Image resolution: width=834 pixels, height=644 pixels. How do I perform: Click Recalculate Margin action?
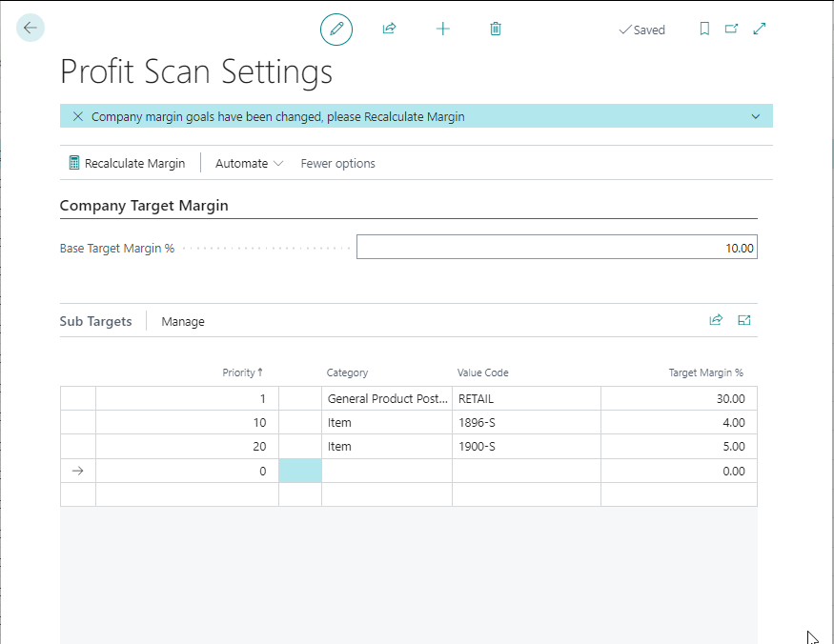127,163
